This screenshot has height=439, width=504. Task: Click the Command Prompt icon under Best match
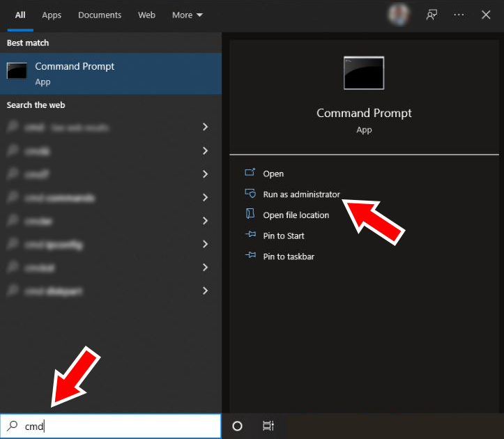coord(17,71)
